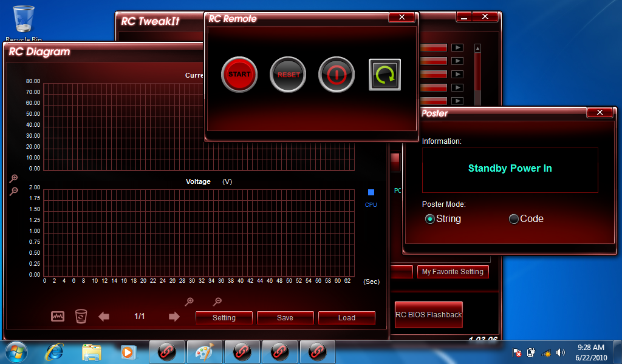Click the topmost red value bar in RC TweakIt
The image size is (622, 364).
434,47
